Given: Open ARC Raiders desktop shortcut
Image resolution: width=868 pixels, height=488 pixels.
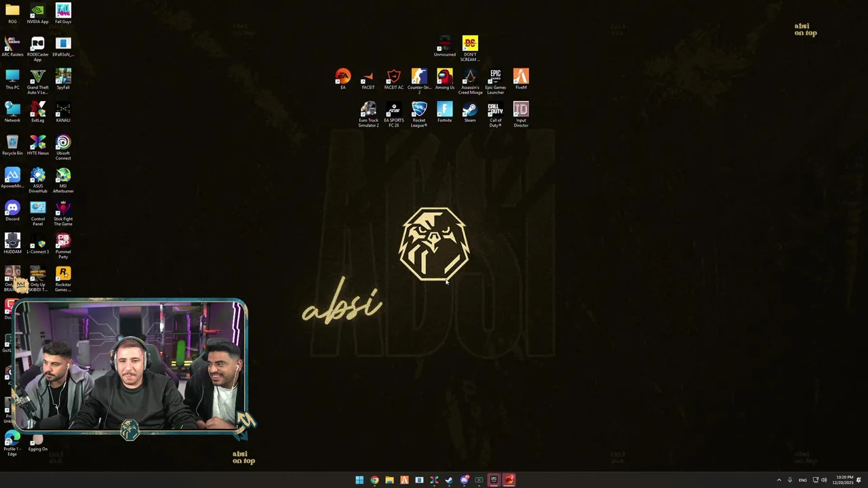Looking at the screenshot, I should point(12,46).
